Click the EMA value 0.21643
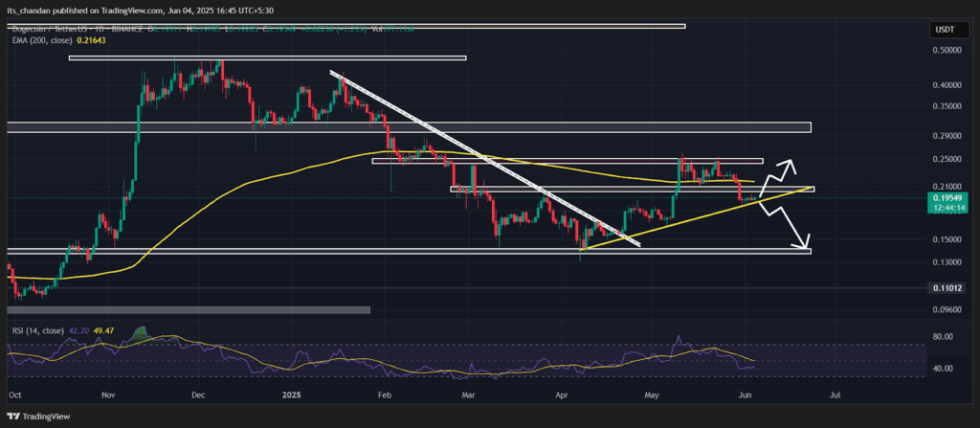The width and height of the screenshot is (980, 428). pos(89,40)
